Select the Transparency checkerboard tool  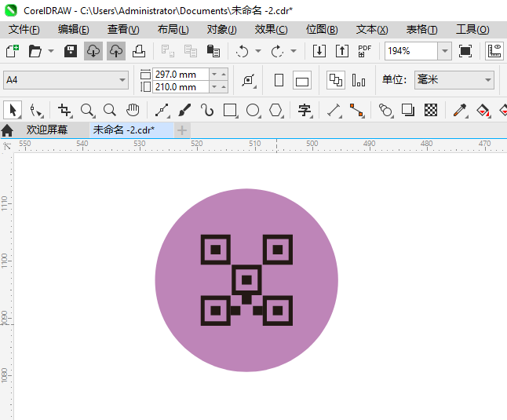point(431,110)
